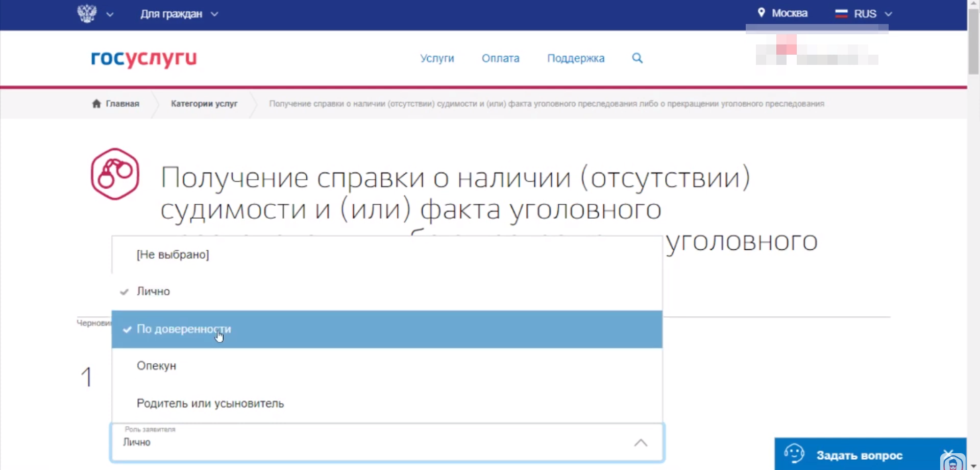The width and height of the screenshot is (980, 470).
Task: Choose the Лично option in list
Action: 153,292
